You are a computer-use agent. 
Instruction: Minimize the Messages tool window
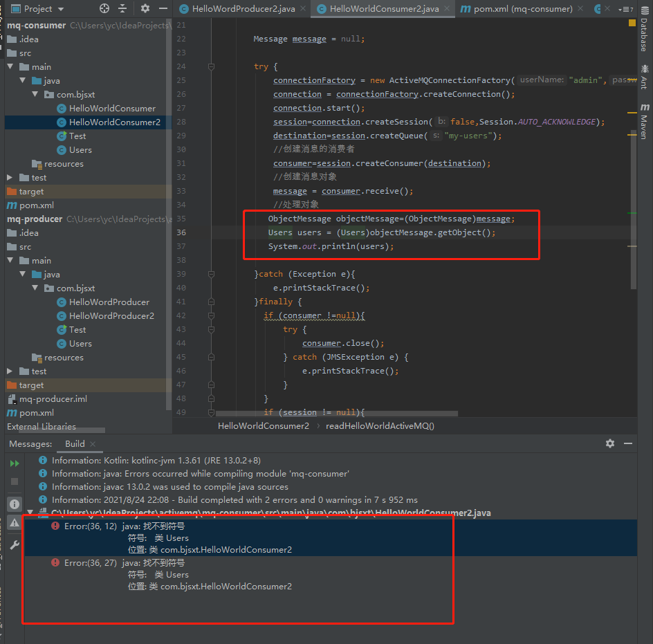tap(628, 443)
